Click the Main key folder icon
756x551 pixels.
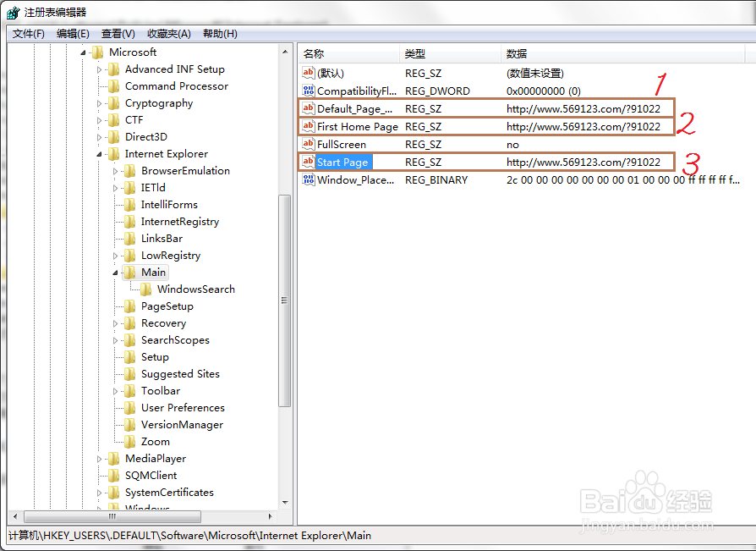click(x=129, y=273)
